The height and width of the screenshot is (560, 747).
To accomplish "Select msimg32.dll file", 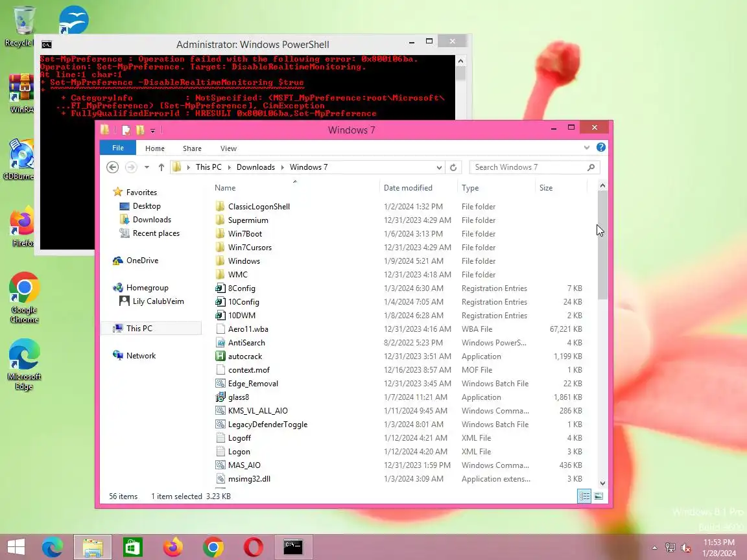I will 249,479.
